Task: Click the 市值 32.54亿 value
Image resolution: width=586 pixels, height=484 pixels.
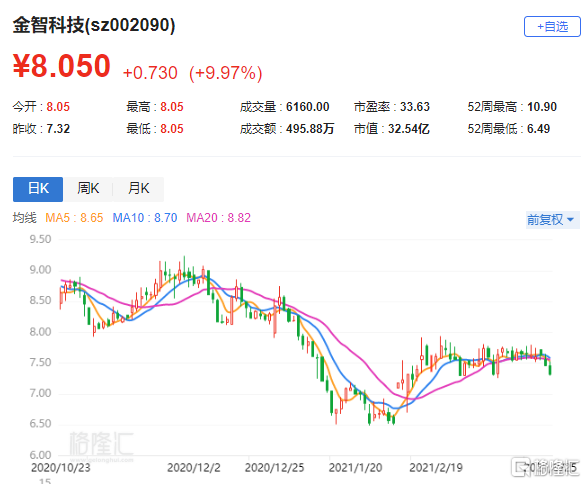Action: pos(408,129)
